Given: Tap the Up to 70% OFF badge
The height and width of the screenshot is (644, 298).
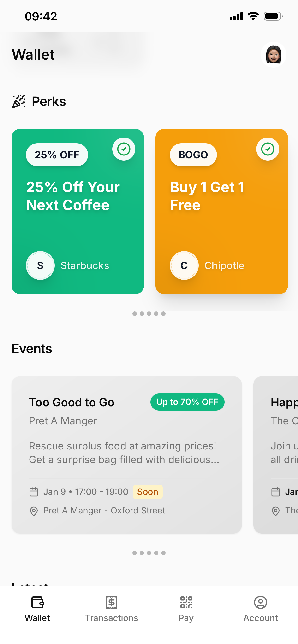Looking at the screenshot, I should [x=187, y=402].
